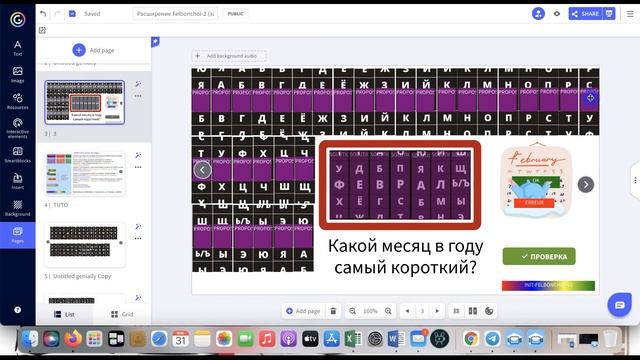Go to previous page in bottom toolbar

click(x=407, y=311)
